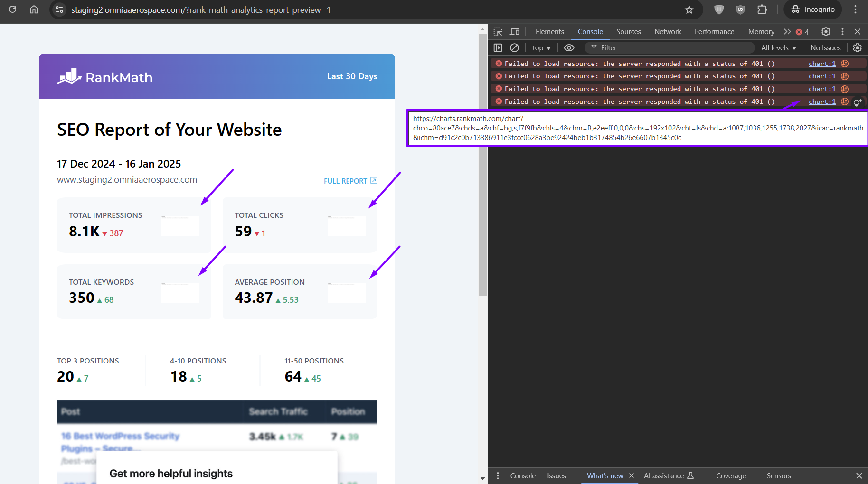
Task: Click the Incognito profile button
Action: pyautogui.click(x=812, y=9)
